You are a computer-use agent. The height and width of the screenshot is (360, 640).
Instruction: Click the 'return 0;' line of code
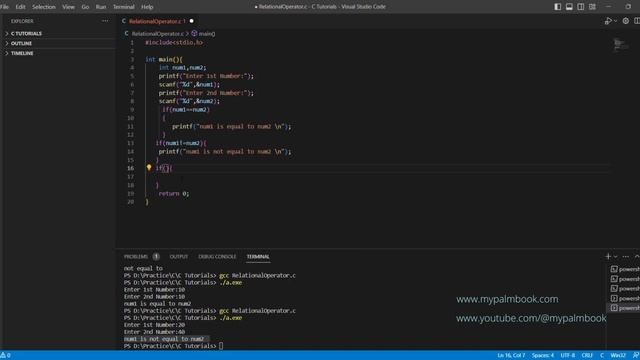pos(174,193)
